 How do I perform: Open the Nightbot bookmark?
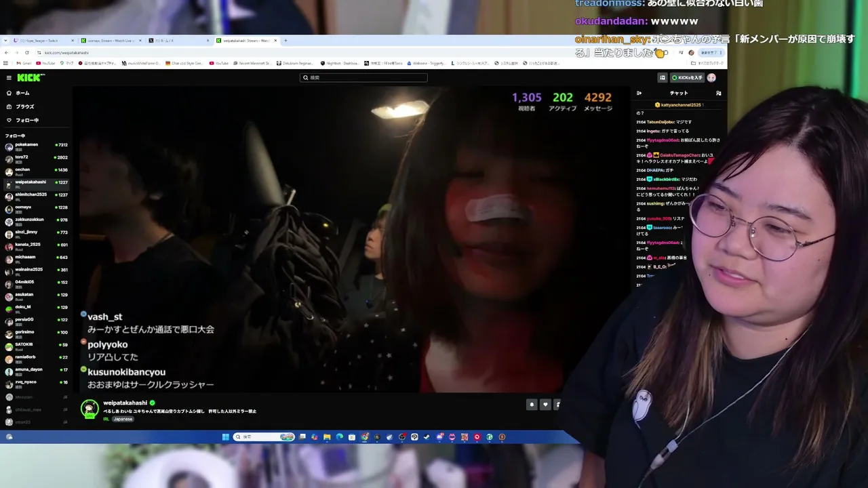[340, 63]
